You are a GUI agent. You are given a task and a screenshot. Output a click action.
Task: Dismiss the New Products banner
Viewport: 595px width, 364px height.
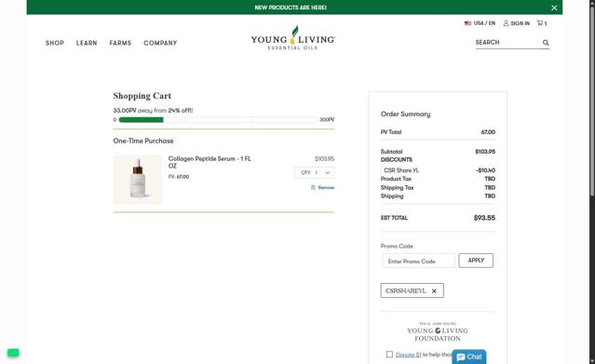pos(554,7)
